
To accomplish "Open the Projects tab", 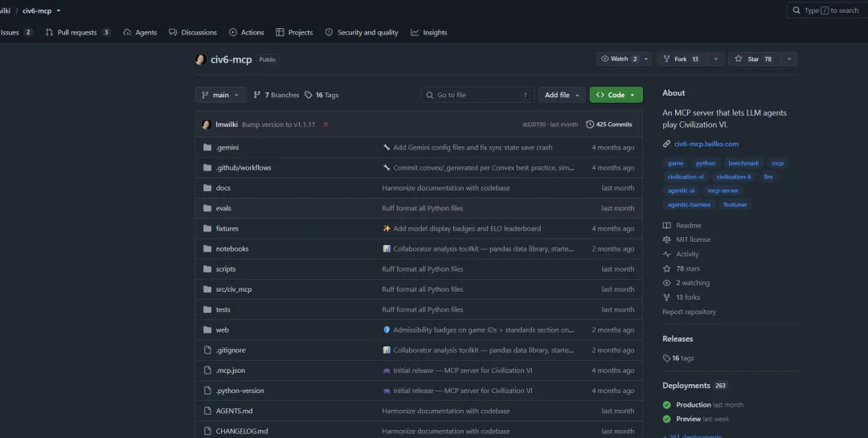I will pos(294,33).
